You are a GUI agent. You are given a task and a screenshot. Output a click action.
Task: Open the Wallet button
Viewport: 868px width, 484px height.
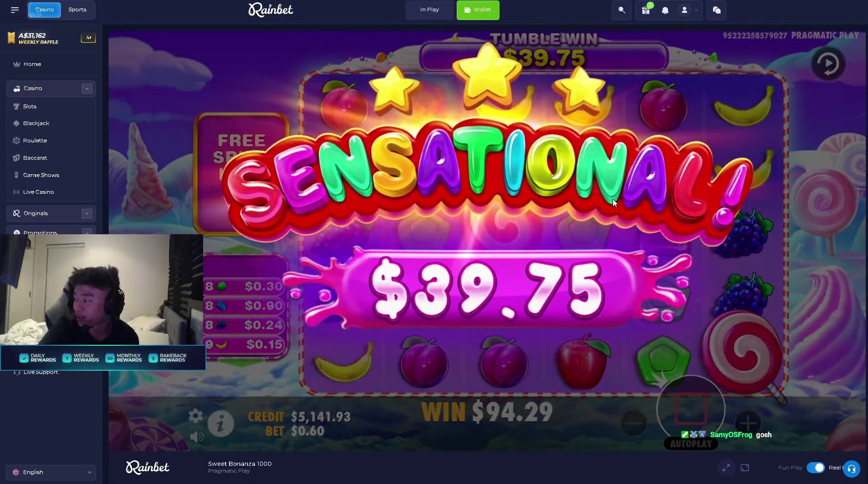478,10
